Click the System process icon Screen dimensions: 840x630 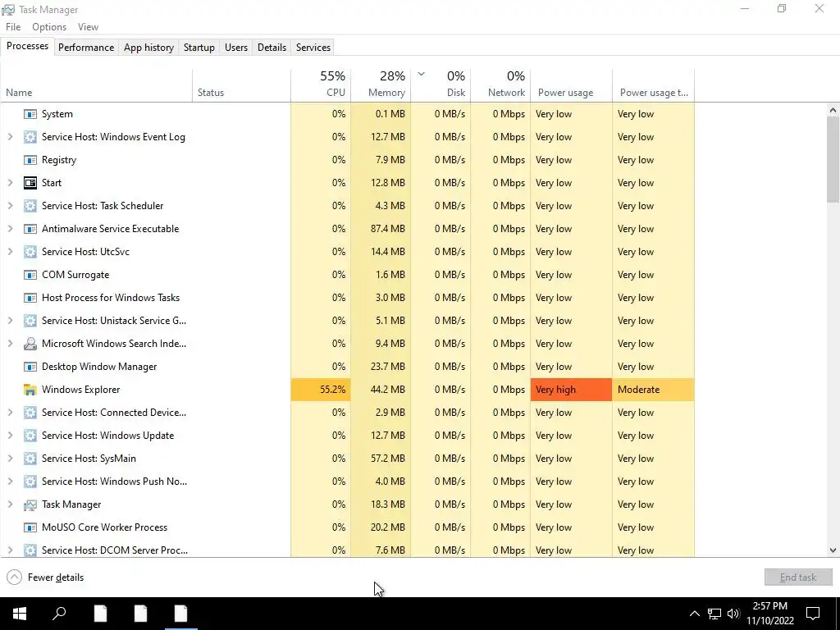click(30, 114)
